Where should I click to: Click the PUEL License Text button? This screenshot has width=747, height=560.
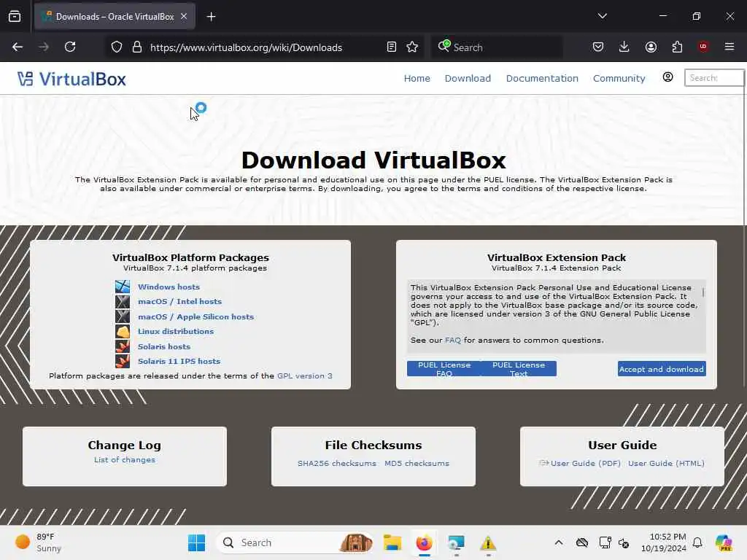click(519, 368)
